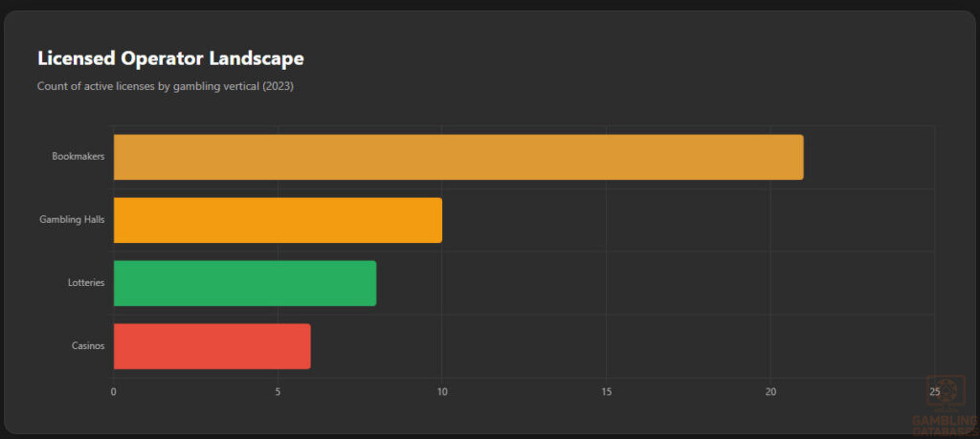This screenshot has width=980, height=439.
Task: Click the 15 tick on x-axis
Action: pos(606,391)
